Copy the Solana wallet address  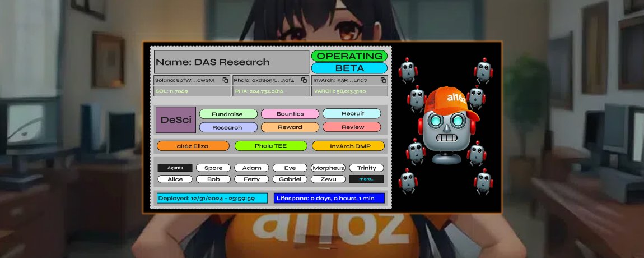click(x=226, y=80)
